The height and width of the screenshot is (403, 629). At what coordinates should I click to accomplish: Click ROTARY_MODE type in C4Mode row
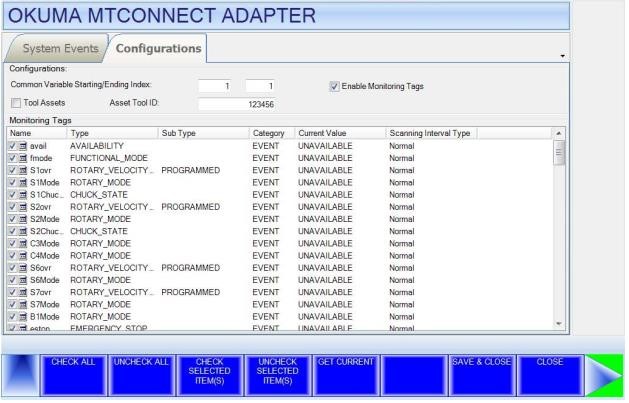(101, 256)
